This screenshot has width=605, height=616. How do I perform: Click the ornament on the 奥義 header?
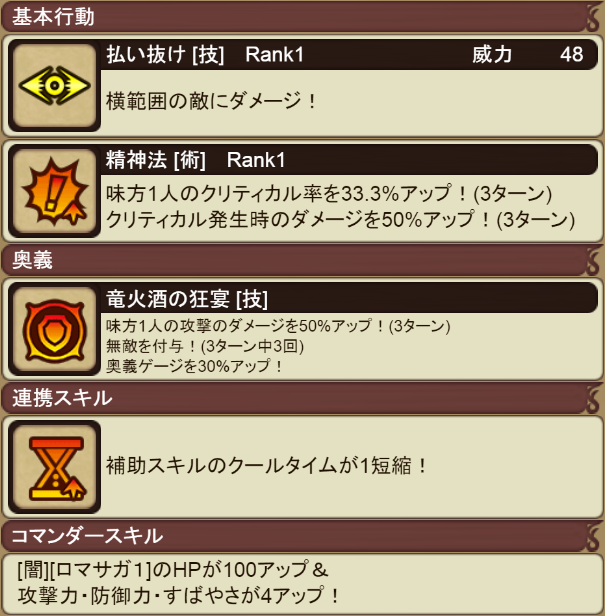[x=593, y=260]
